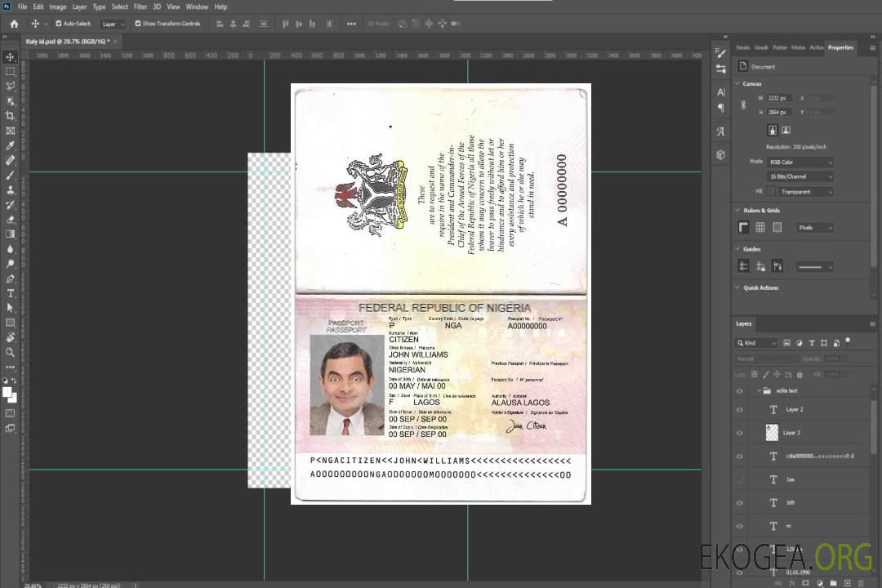Open the 3D cube panel icon
The image size is (882, 588).
click(x=721, y=154)
